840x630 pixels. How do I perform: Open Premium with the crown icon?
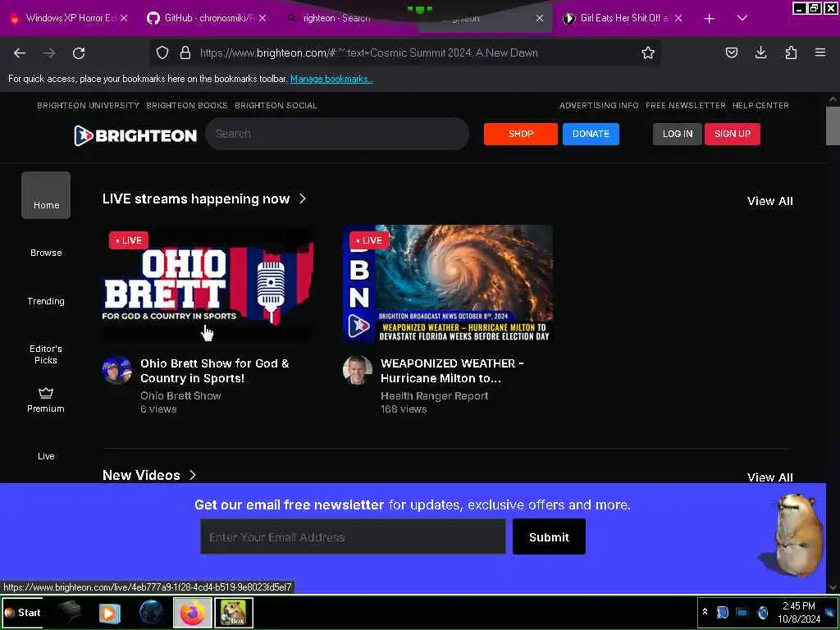pos(46,400)
